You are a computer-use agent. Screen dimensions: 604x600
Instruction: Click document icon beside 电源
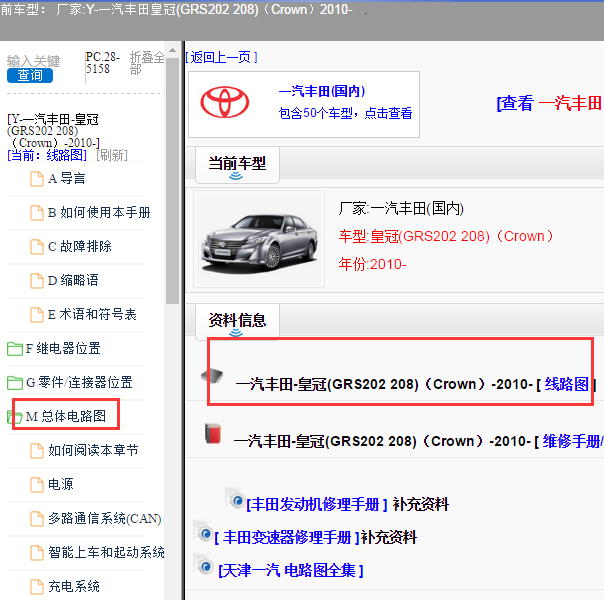[x=37, y=484]
